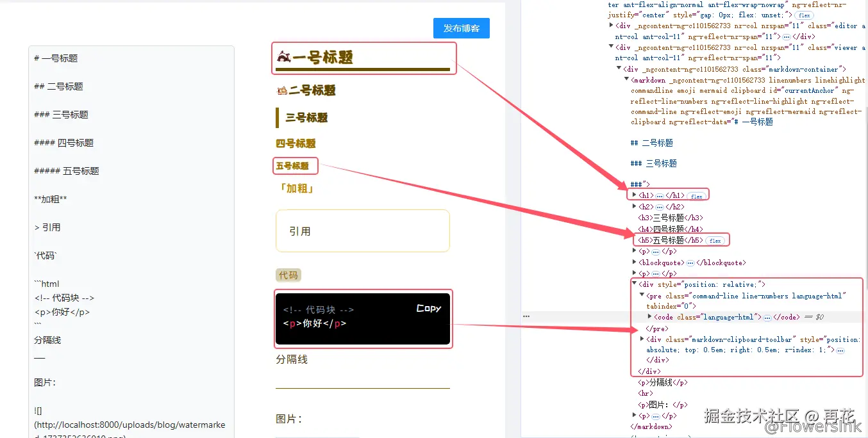Viewport: 868px width, 438px height.
Task: Select the closing /markdown tag row
Action: tap(651, 426)
